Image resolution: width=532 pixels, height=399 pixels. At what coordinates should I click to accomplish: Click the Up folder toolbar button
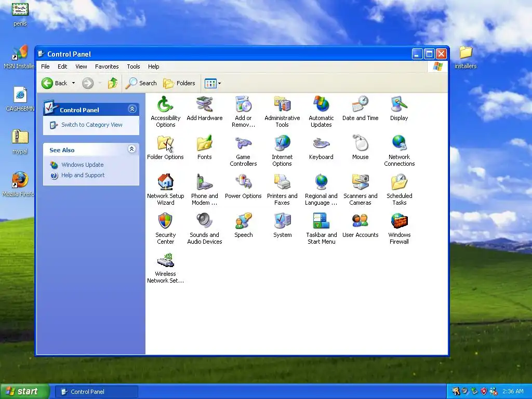point(113,83)
